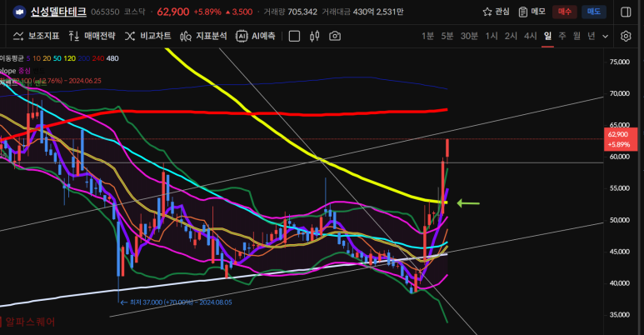Open the 신성델타테크 stock name link

[x=58, y=12]
